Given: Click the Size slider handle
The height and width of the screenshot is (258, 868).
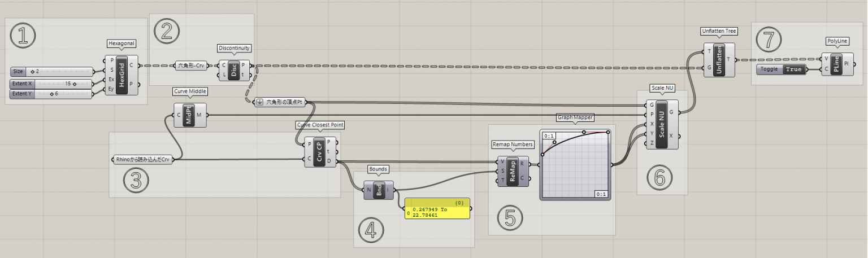Looking at the screenshot, I should pos(32,72).
